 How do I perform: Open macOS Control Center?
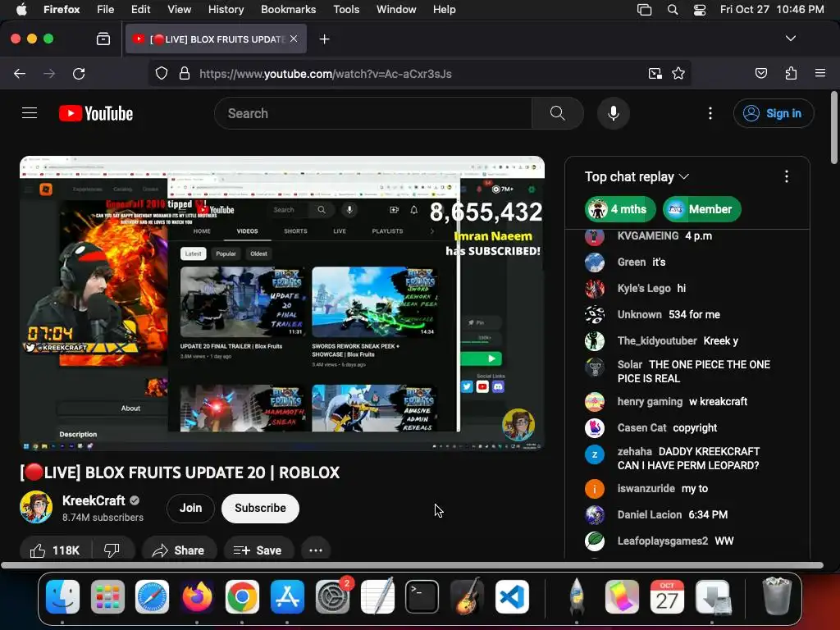(x=700, y=10)
